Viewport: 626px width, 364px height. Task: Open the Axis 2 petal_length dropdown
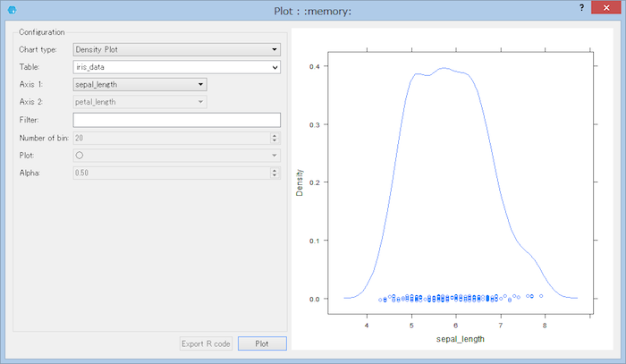(x=140, y=102)
